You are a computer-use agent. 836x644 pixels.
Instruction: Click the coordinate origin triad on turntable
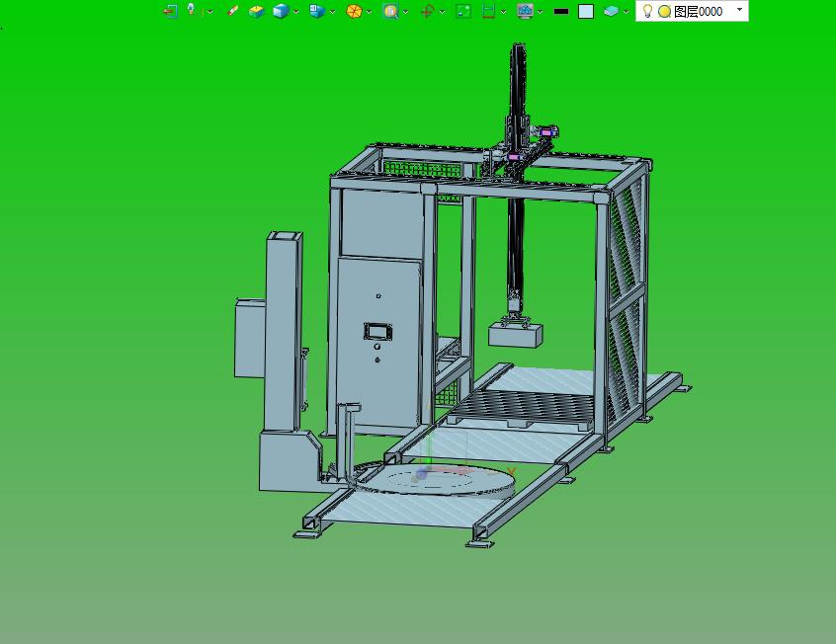click(x=421, y=473)
